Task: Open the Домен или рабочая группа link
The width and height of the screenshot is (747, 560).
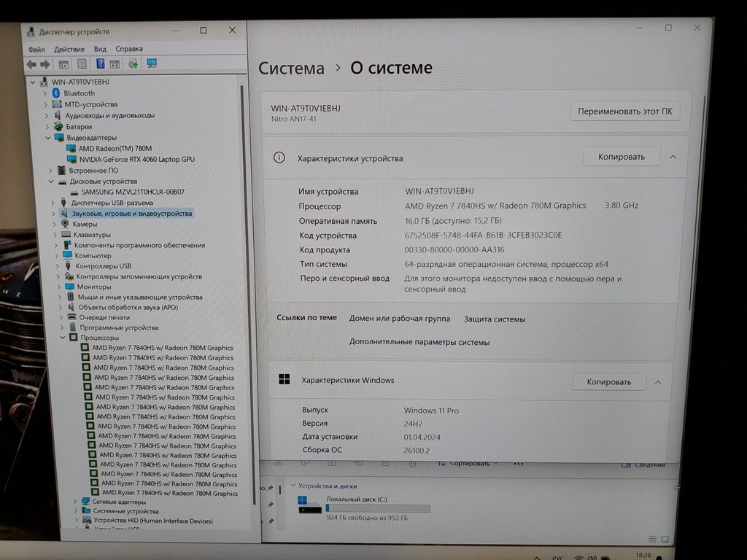Action: 399,319
